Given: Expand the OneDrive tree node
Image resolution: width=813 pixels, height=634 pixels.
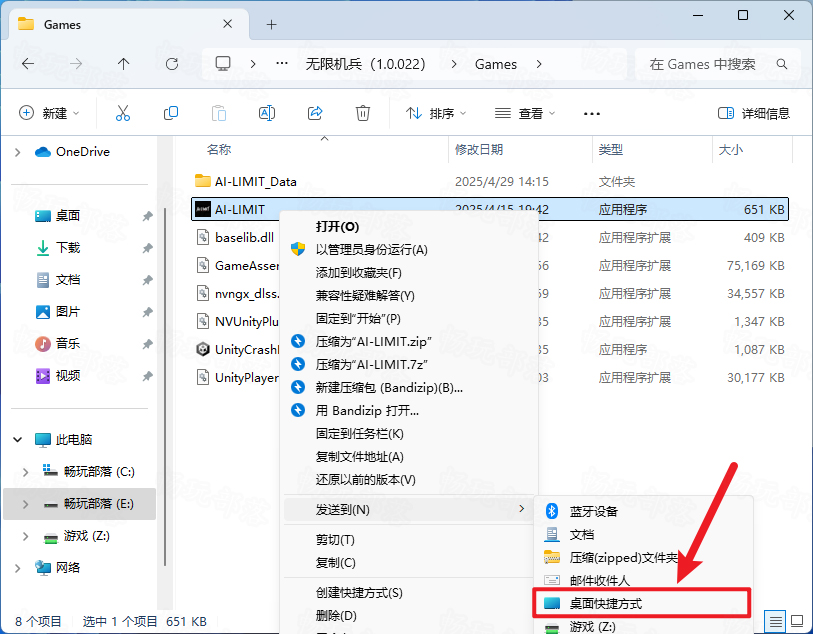Looking at the screenshot, I should pyautogui.click(x=18, y=152).
